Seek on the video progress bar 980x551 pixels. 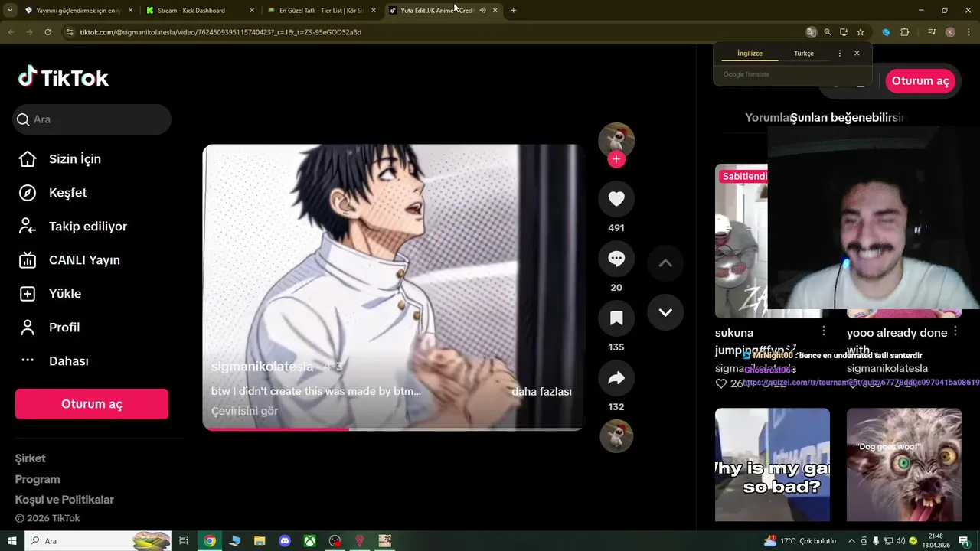point(392,429)
